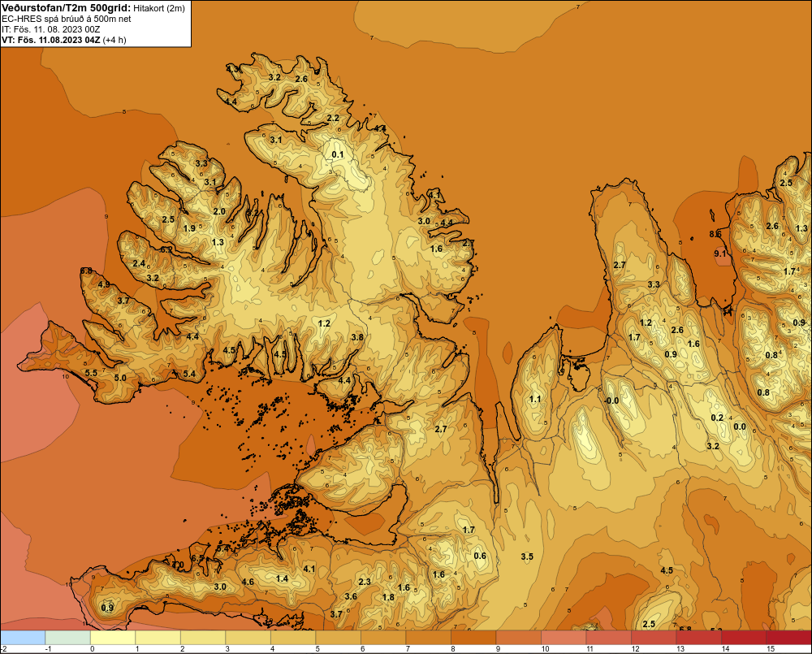Click the 0.6 temperature value

pyautogui.click(x=480, y=556)
